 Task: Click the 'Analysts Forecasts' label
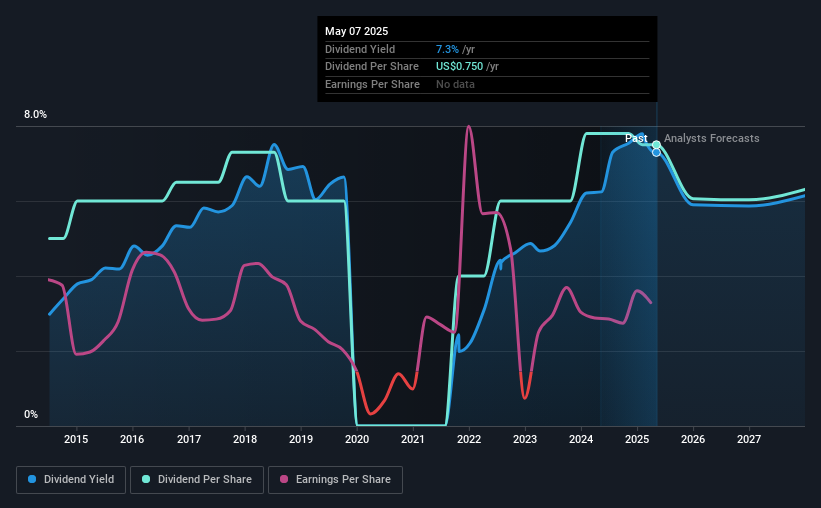712,138
